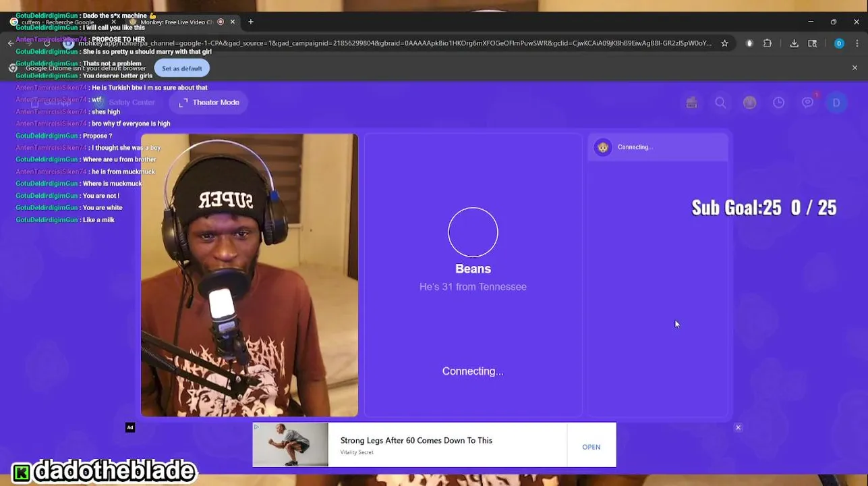The image size is (868, 486).
Task: Restore down the Chrome window
Action: point(834,22)
